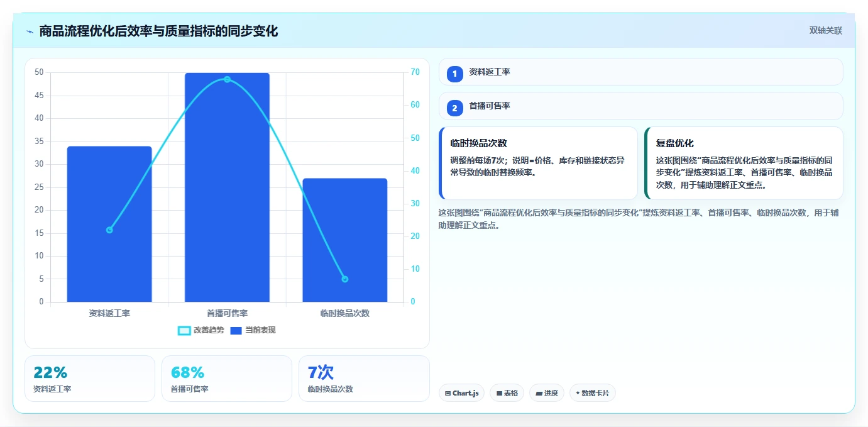Open the 首播可售率 list item
The height and width of the screenshot is (427, 868).
click(640, 106)
